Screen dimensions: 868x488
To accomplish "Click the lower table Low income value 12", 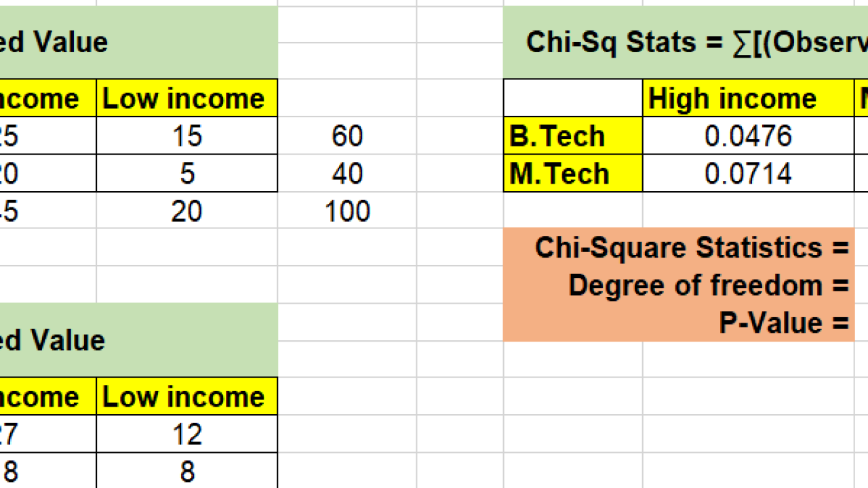I will click(x=186, y=434).
